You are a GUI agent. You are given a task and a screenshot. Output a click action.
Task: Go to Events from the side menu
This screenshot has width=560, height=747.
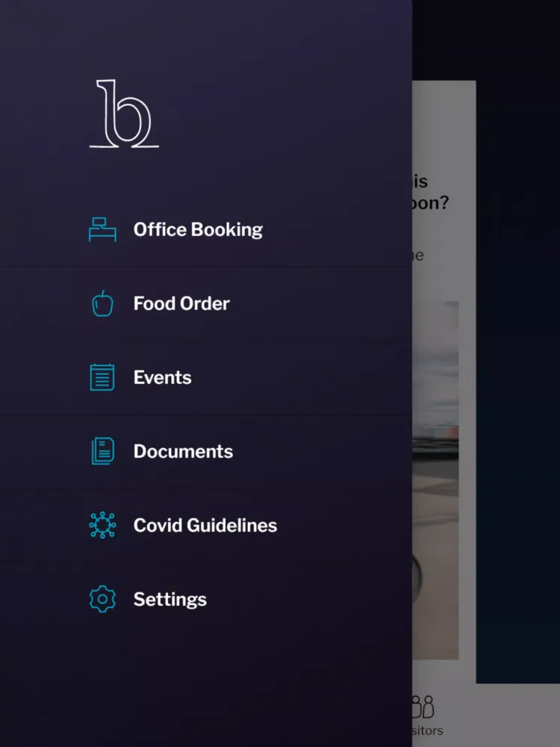tap(162, 377)
